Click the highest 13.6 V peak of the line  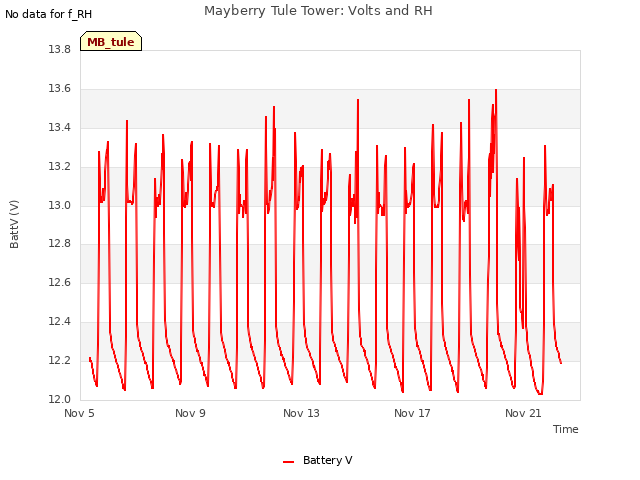click(496, 90)
